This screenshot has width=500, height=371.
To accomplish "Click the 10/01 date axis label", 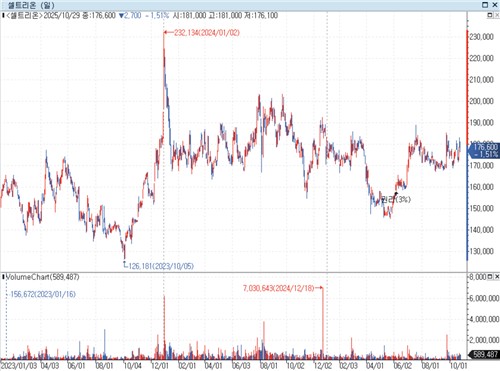I will (x=458, y=366).
